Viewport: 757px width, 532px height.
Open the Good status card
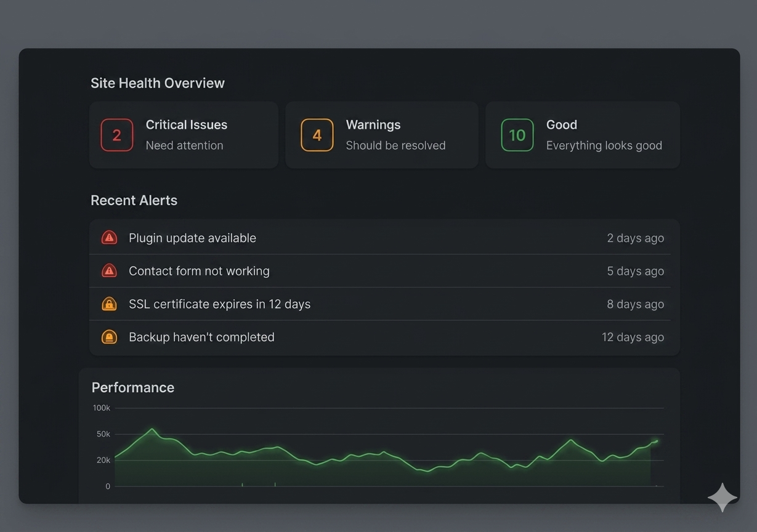pos(583,135)
